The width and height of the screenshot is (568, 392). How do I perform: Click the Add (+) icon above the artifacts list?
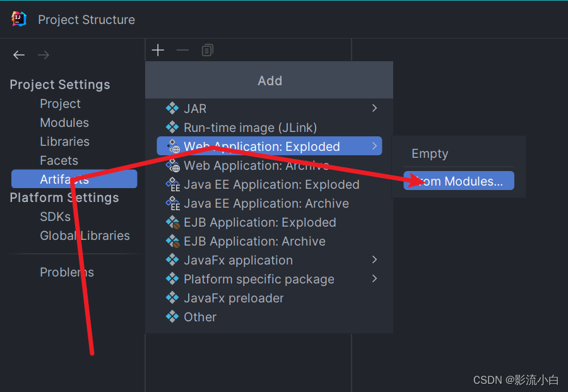[x=158, y=50]
